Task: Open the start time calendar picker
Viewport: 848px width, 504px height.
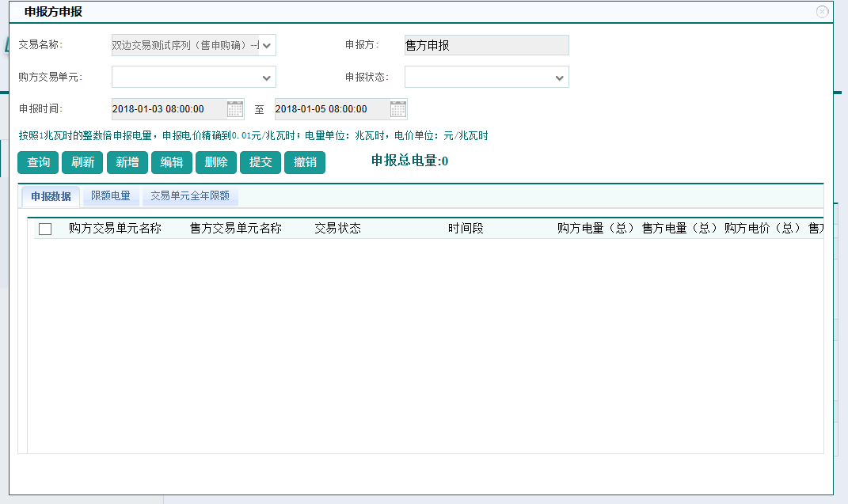Action: (235, 109)
